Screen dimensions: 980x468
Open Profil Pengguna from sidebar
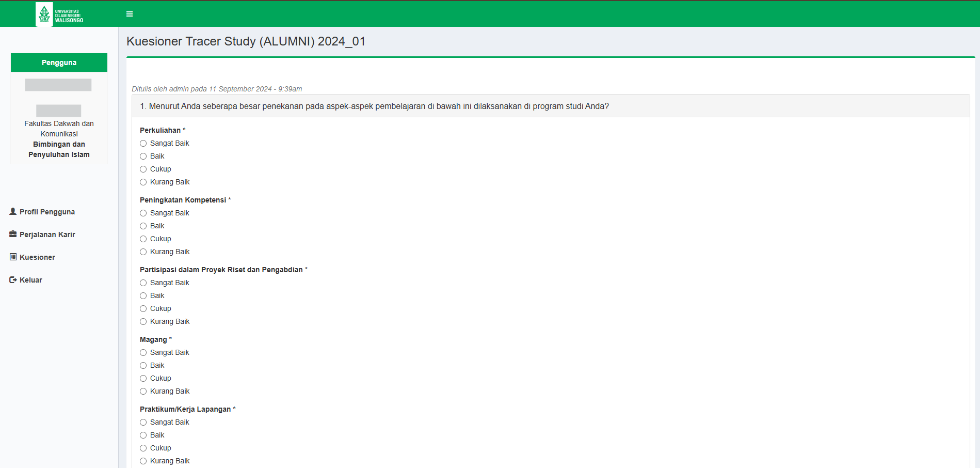pos(47,212)
